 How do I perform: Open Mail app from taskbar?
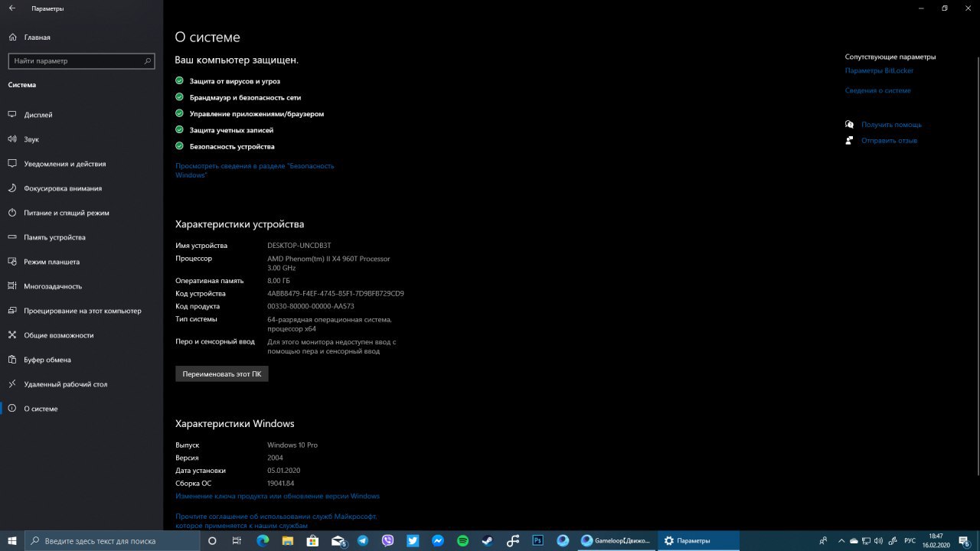pyautogui.click(x=338, y=540)
